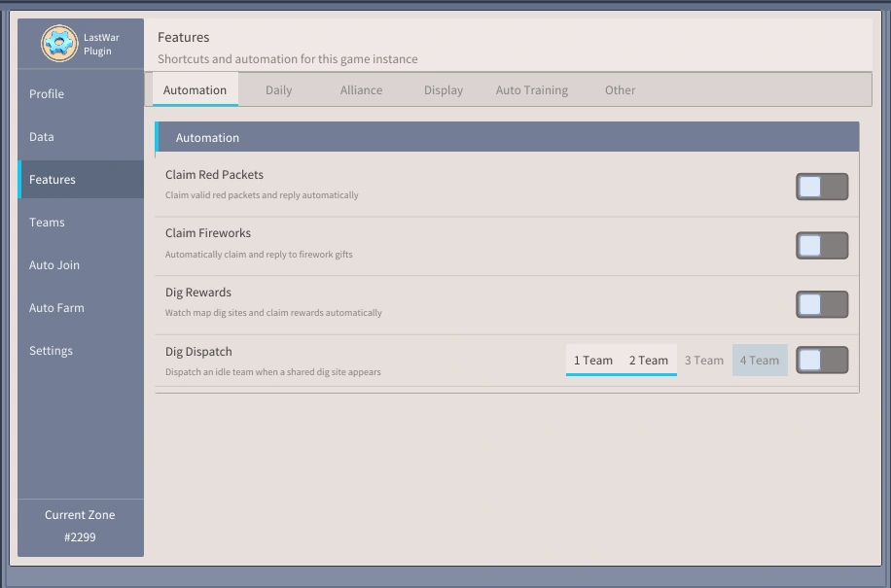891x588 pixels.
Task: Click the Dig Dispatch title
Action: (198, 352)
